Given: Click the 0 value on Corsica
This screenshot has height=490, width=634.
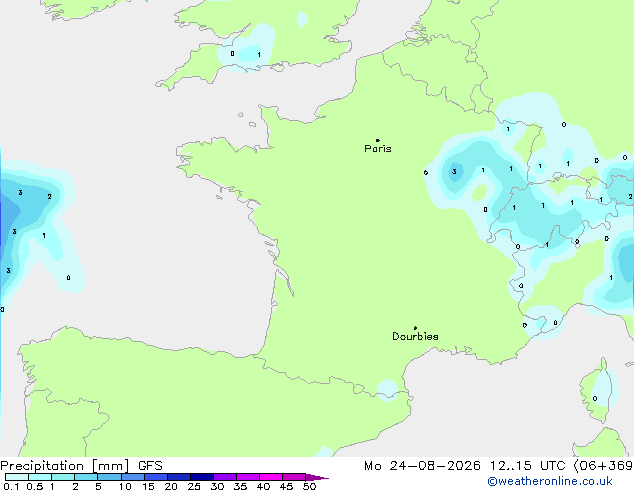Looking at the screenshot, I should (595, 399).
